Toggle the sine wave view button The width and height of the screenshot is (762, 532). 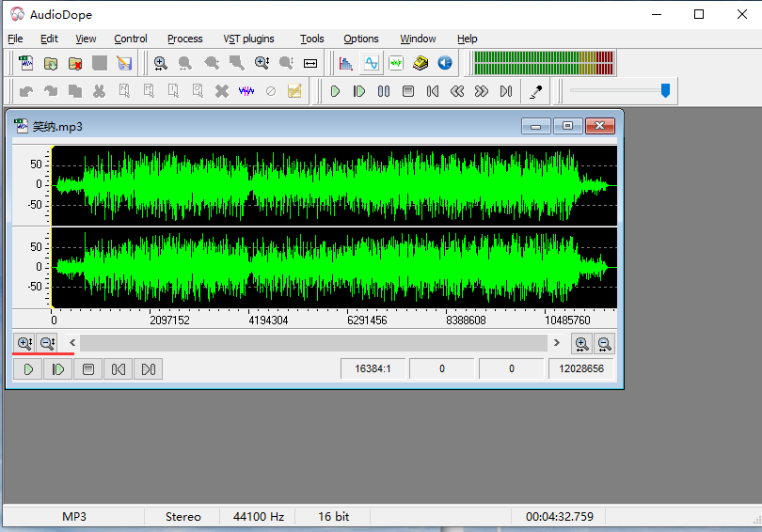(371, 63)
